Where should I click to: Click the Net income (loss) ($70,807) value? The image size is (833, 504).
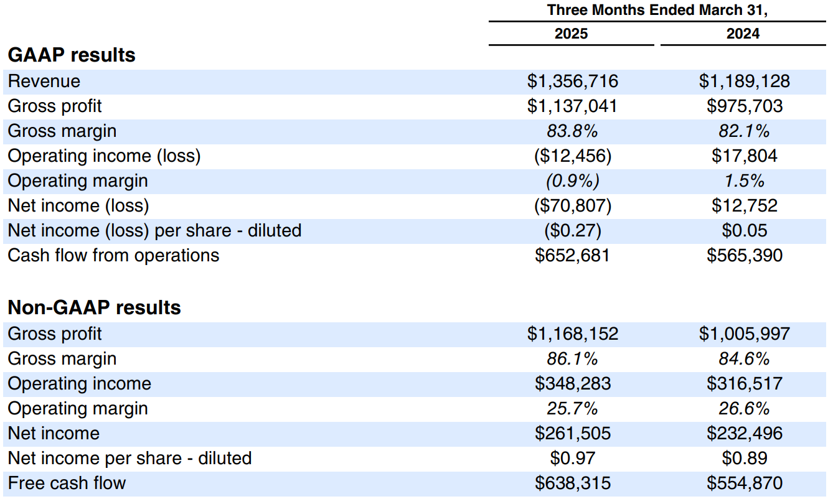[x=573, y=206]
